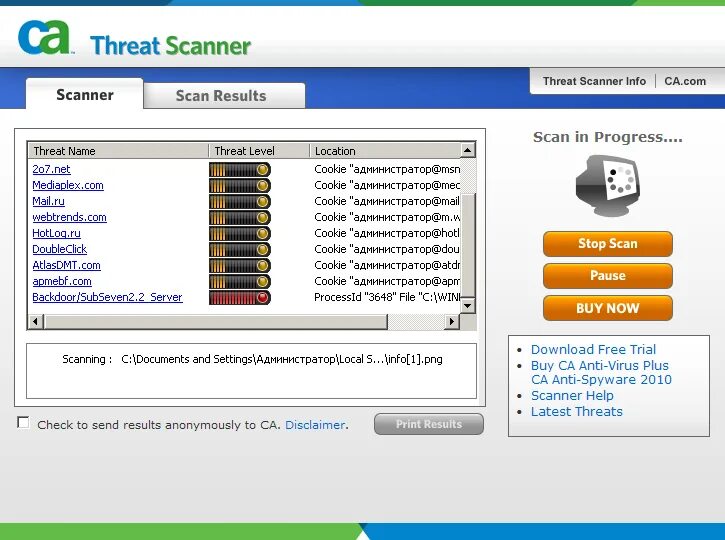Click threat level meter for webtrends.com
This screenshot has width=725, height=540.
tap(240, 218)
